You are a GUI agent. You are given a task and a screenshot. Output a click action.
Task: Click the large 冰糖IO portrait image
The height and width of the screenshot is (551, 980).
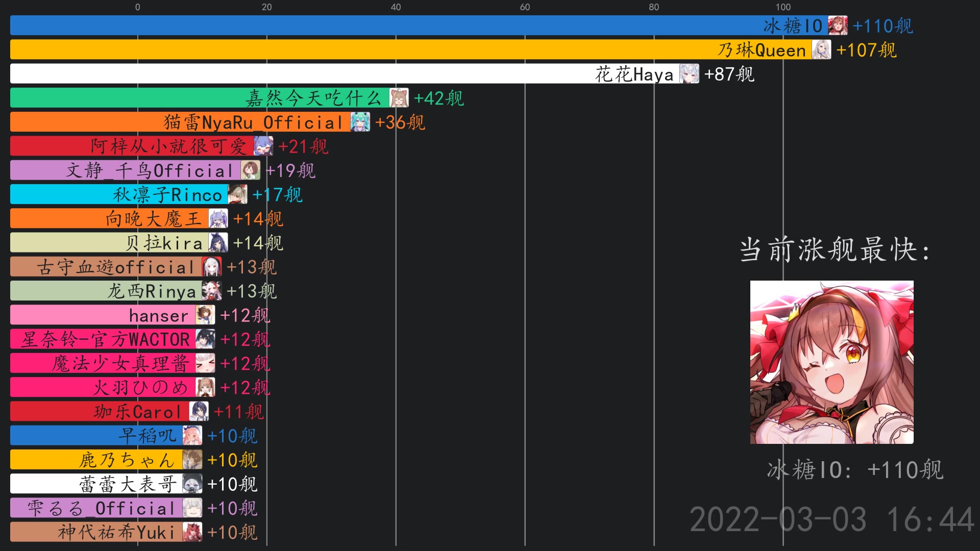pos(832,362)
